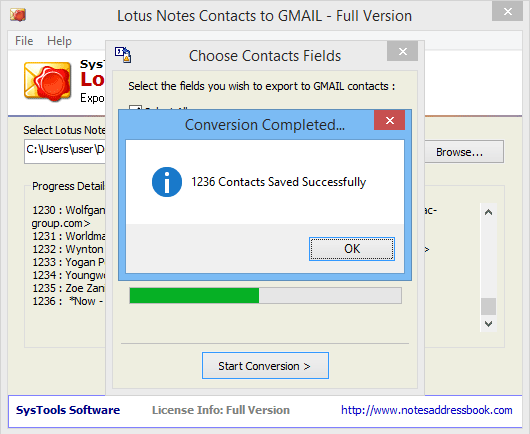Close the Conversion Completed dialog
530x434 pixels.
[x=389, y=120]
